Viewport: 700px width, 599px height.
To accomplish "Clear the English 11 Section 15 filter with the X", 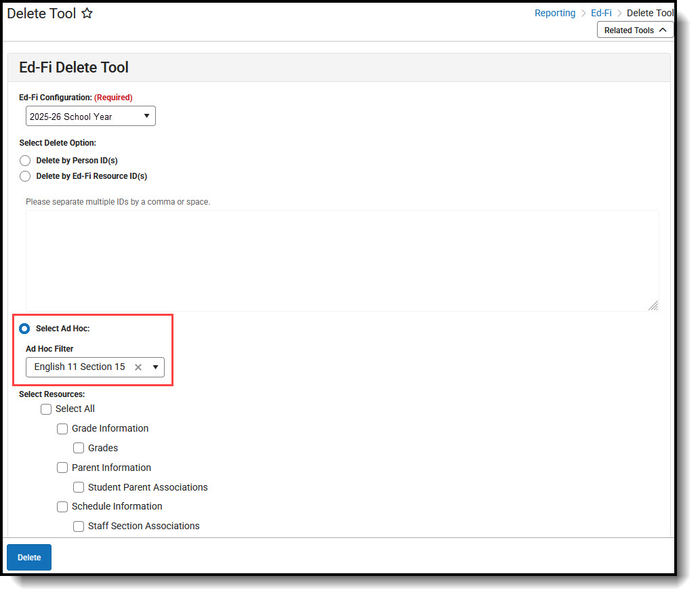I will point(138,367).
